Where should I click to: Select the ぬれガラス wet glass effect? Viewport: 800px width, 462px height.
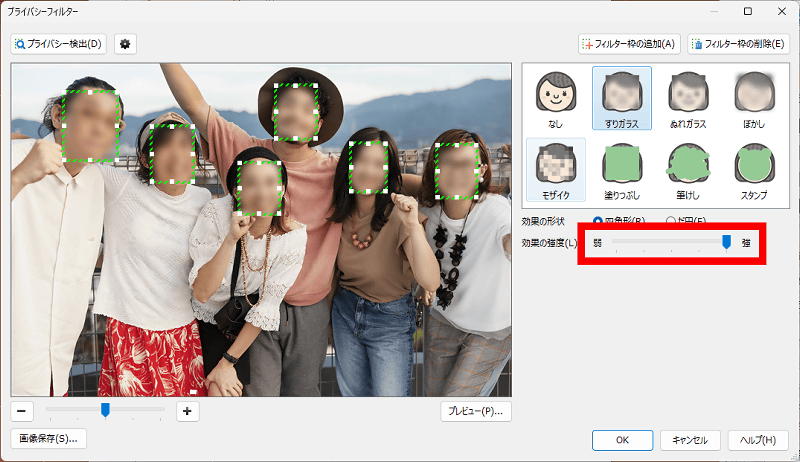(687, 99)
